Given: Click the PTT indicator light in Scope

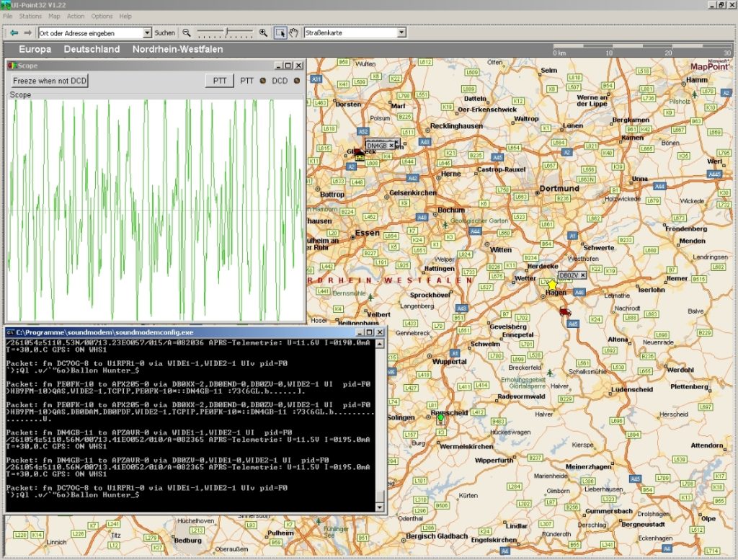Looking at the screenshot, I should click(262, 81).
